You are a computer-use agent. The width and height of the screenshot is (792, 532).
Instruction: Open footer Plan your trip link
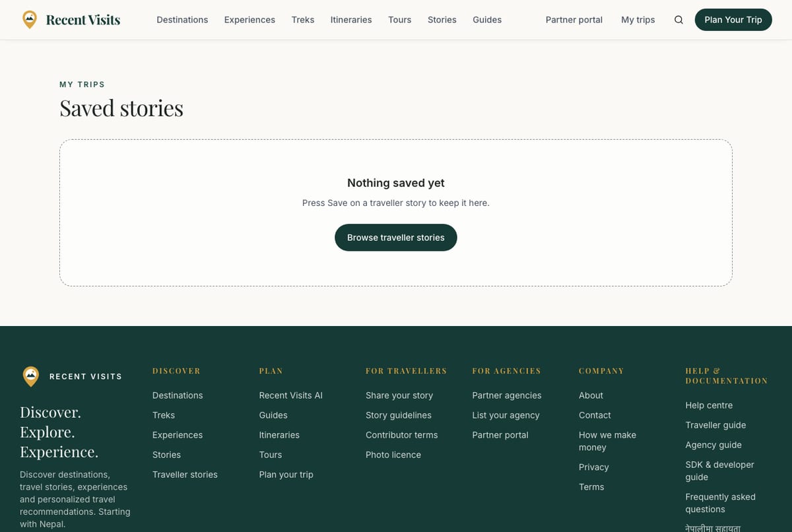point(286,475)
